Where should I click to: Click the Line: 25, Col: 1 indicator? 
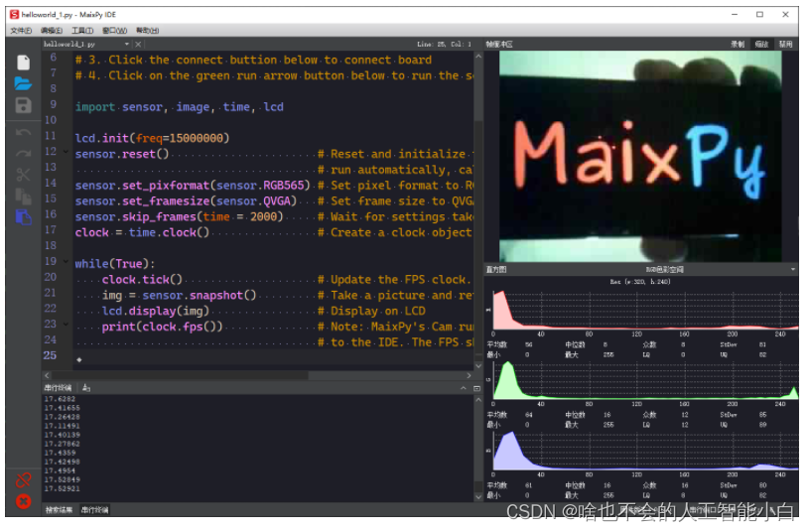(x=444, y=45)
